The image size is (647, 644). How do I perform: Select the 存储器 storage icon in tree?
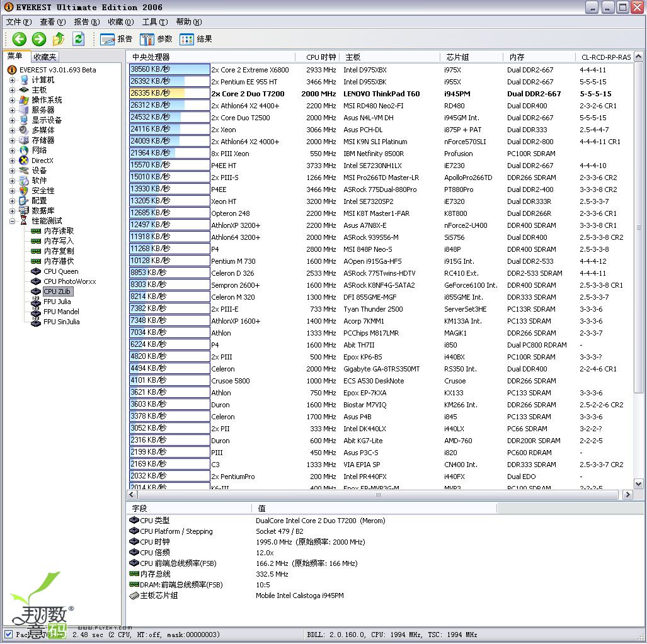(24, 140)
